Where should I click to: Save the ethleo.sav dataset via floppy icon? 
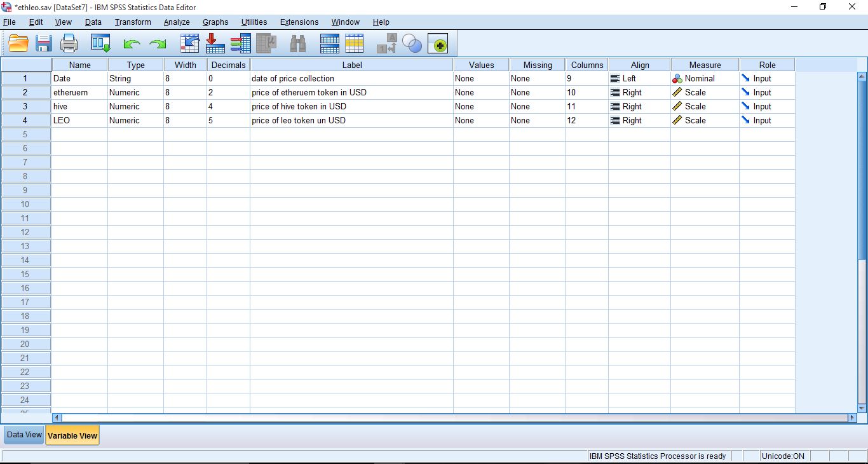(44, 44)
